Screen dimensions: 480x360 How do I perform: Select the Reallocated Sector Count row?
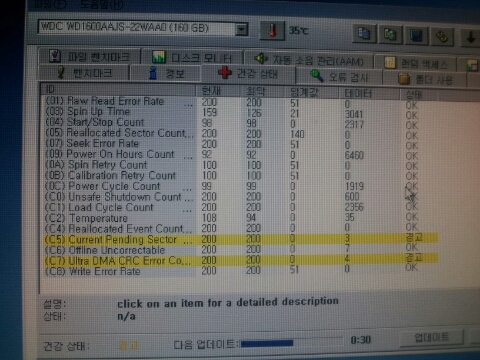241,133
